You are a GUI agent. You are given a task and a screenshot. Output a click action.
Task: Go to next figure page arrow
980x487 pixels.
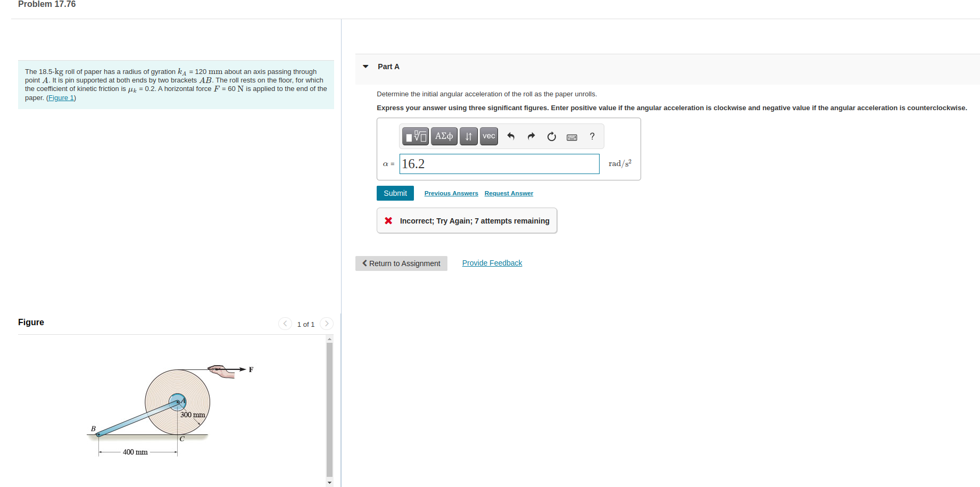tap(326, 323)
